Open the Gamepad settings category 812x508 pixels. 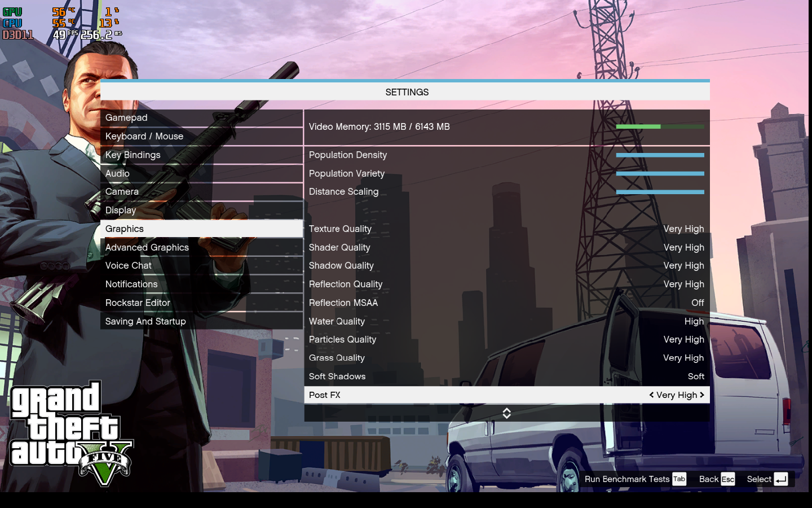point(201,117)
